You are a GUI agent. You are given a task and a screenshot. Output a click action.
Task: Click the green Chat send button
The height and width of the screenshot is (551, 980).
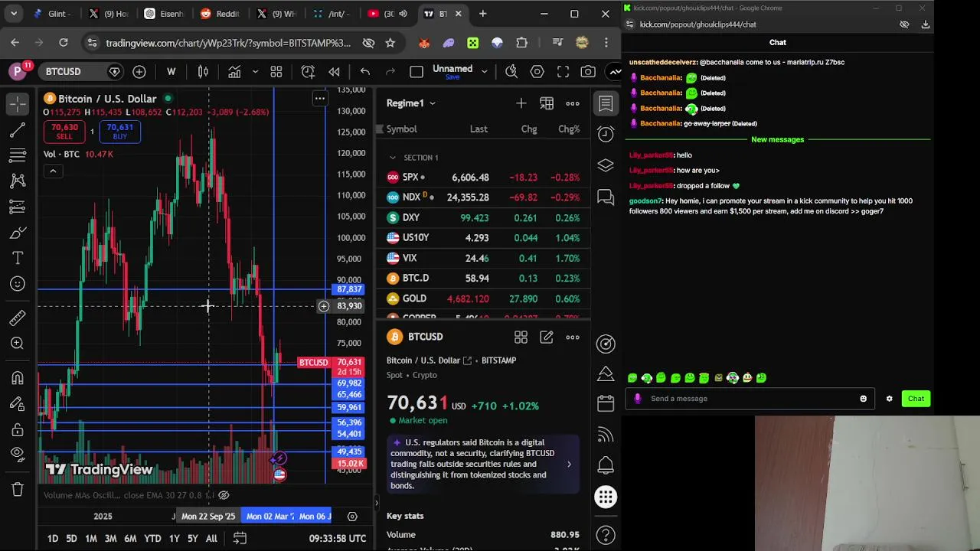[916, 399]
